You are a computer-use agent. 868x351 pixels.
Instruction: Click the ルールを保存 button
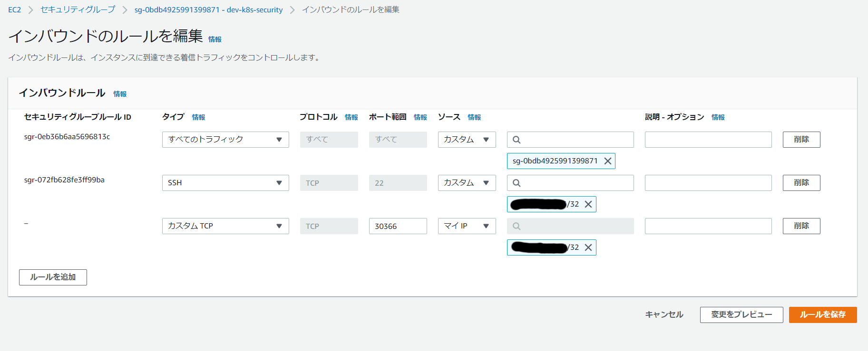click(x=822, y=315)
